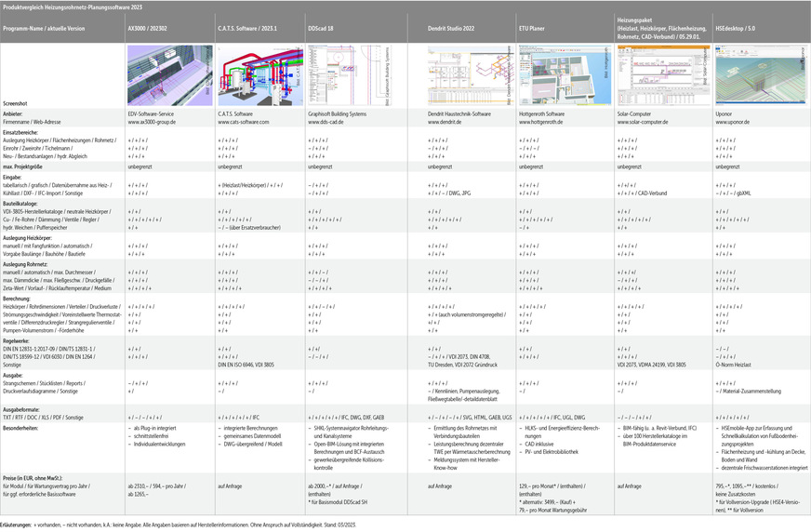Visit the www.uponor.de link
The image size is (811, 532).
click(731, 122)
